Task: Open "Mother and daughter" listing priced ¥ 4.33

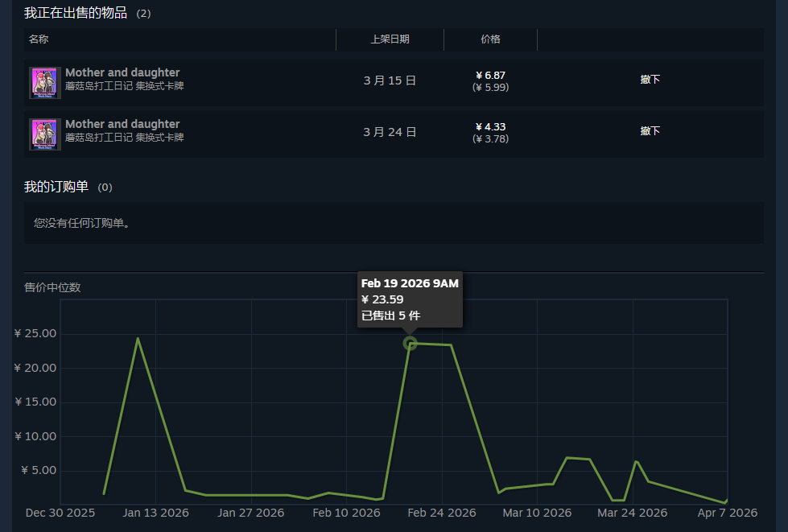Action: pos(122,125)
